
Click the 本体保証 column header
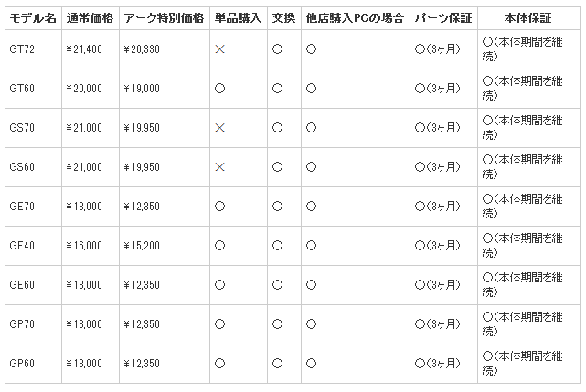click(x=527, y=18)
